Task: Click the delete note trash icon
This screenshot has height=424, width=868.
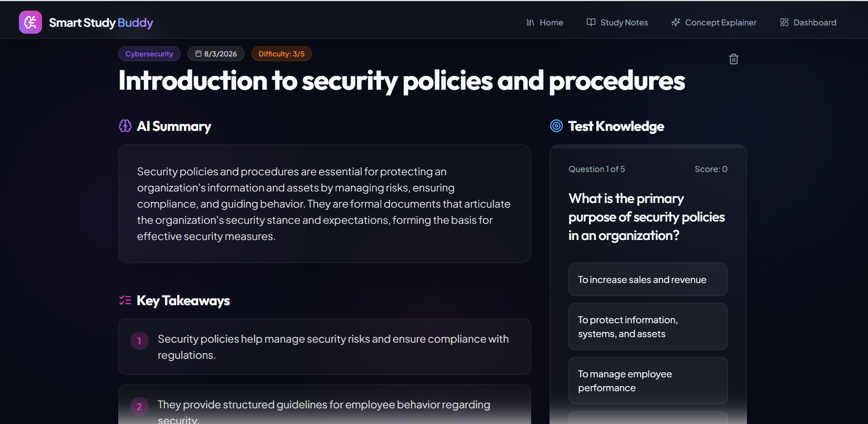Action: click(x=734, y=59)
